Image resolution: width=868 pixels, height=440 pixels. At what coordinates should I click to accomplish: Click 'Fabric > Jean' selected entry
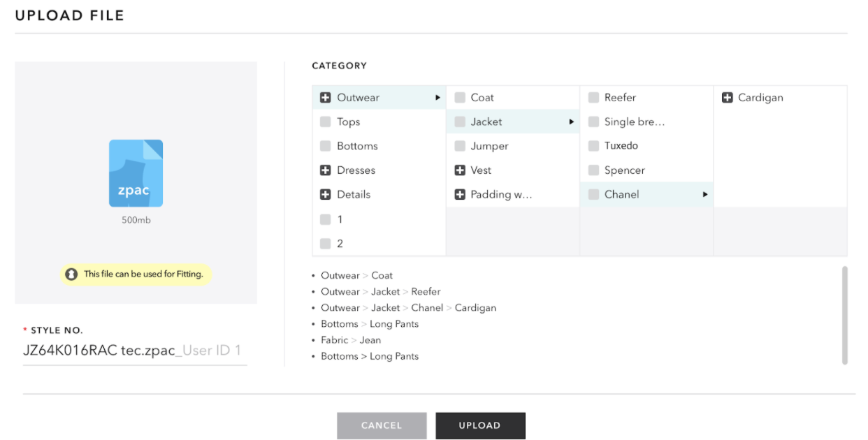351,340
